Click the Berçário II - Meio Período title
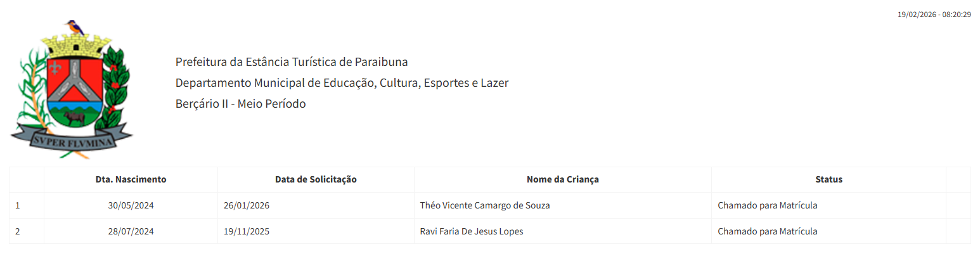This screenshot has width=980, height=256. [240, 104]
